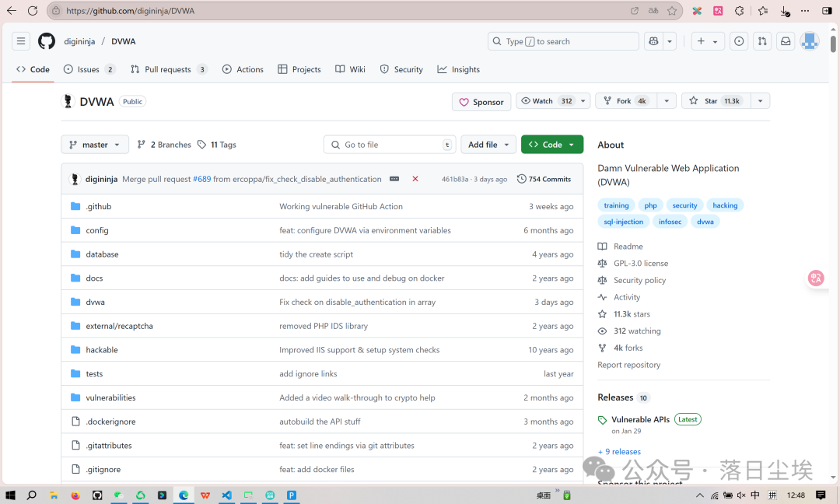Open the 2 Branches link

click(164, 145)
